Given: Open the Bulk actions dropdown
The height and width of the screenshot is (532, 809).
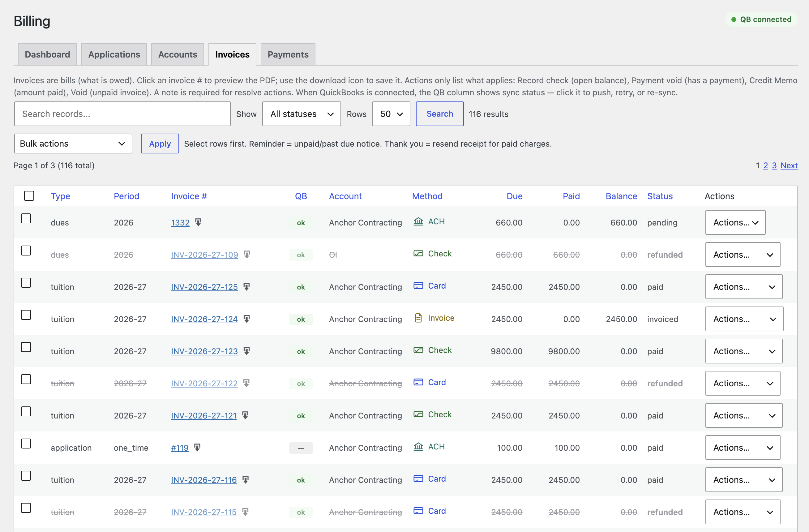Looking at the screenshot, I should (73, 144).
